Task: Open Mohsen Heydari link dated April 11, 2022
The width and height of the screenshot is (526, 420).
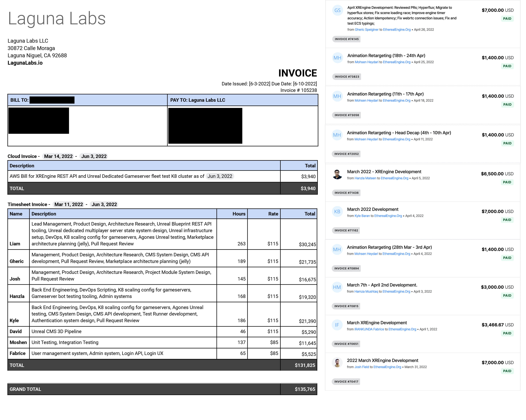Action: (366, 139)
